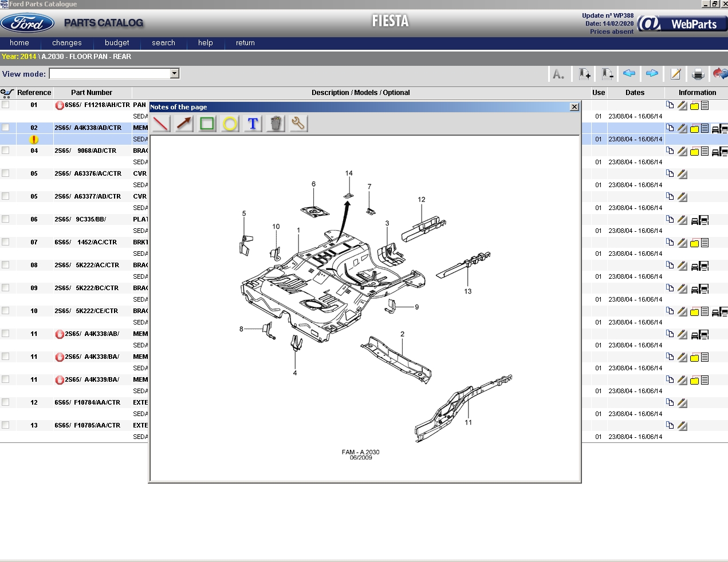This screenshot has height=562, width=728.
Task: Open the trash to delete annotations
Action: pos(275,124)
